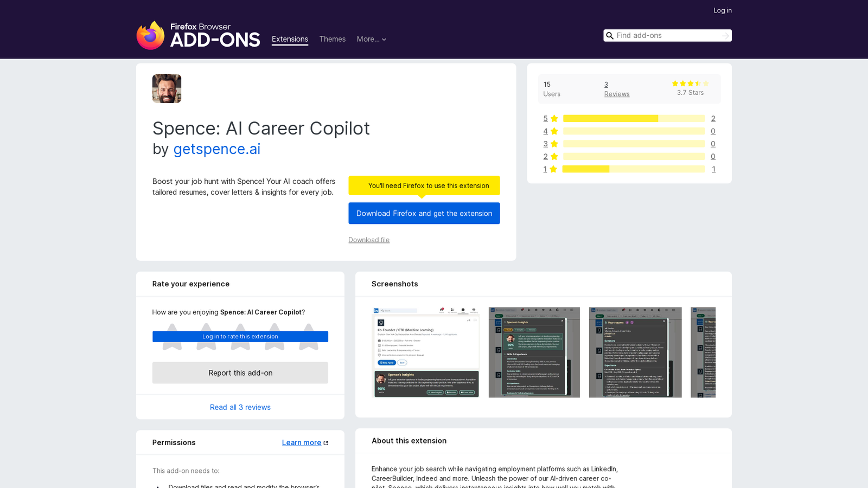The image size is (868, 488).
Task: Open the Spence's Insights screenshot thumbnail
Action: 534,352
